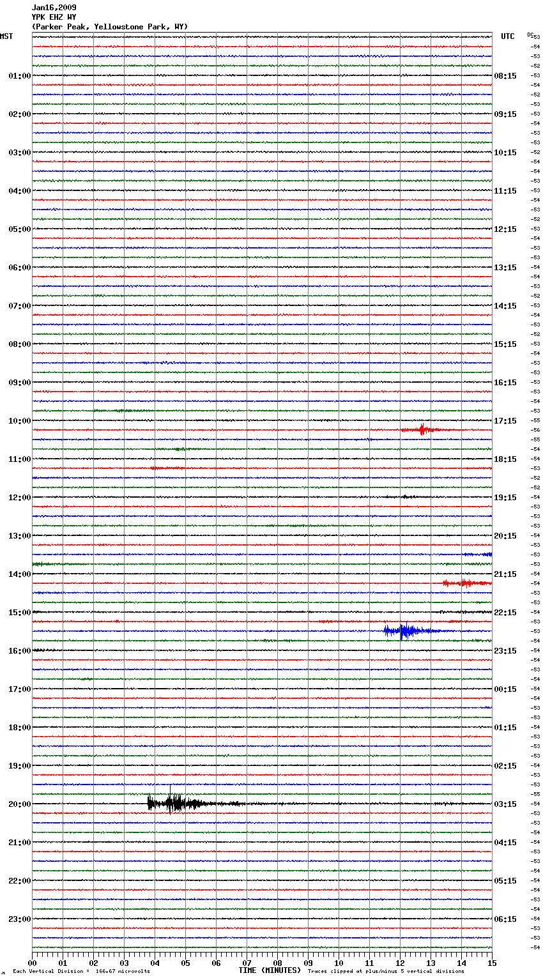
Task: Click the 06:15 UTC time label
Action: pos(505,919)
